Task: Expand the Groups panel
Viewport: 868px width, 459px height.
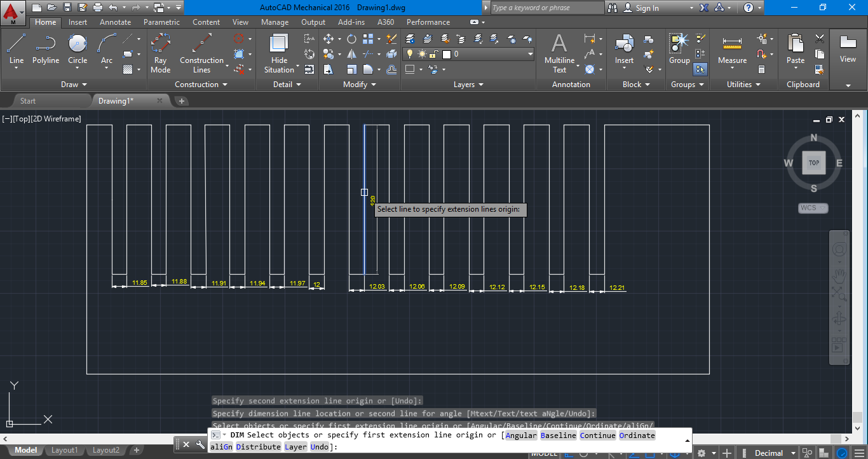Action: pos(688,85)
